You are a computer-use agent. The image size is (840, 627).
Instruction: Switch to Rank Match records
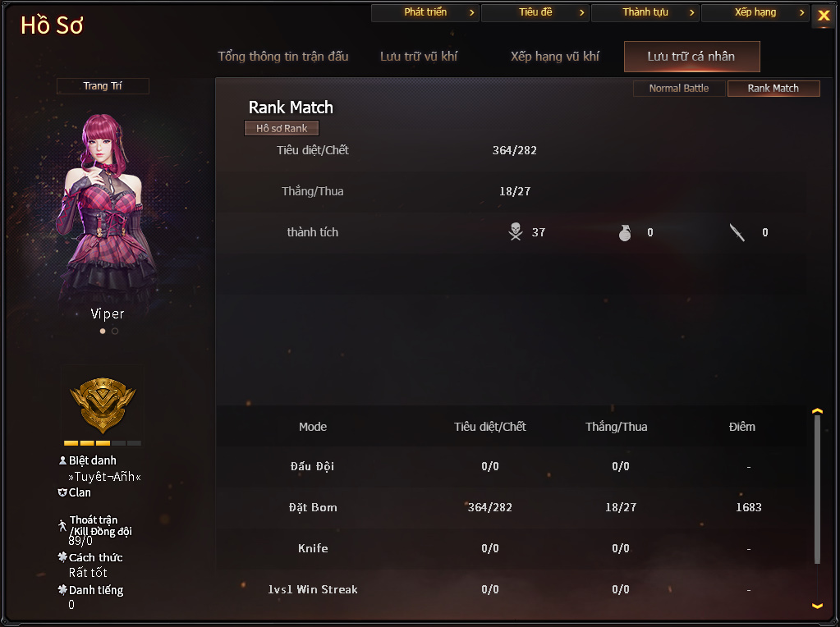773,89
